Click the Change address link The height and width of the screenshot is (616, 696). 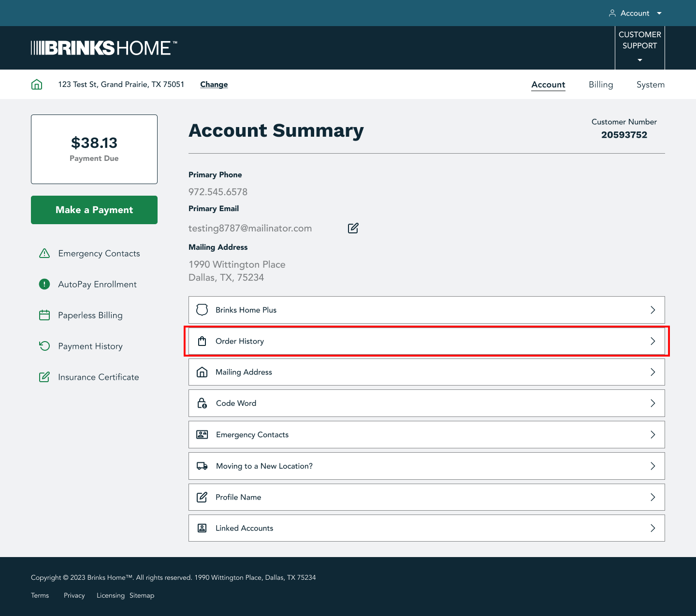214,85
